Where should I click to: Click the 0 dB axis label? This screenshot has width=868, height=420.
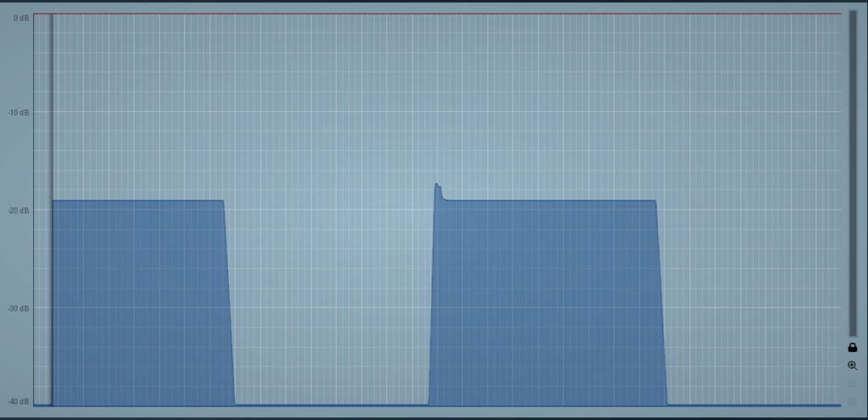point(21,19)
